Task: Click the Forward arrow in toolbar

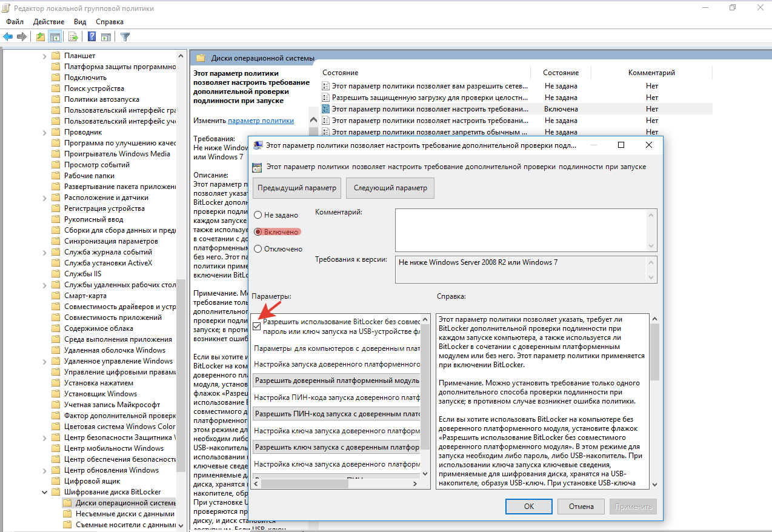Action: pos(22,36)
